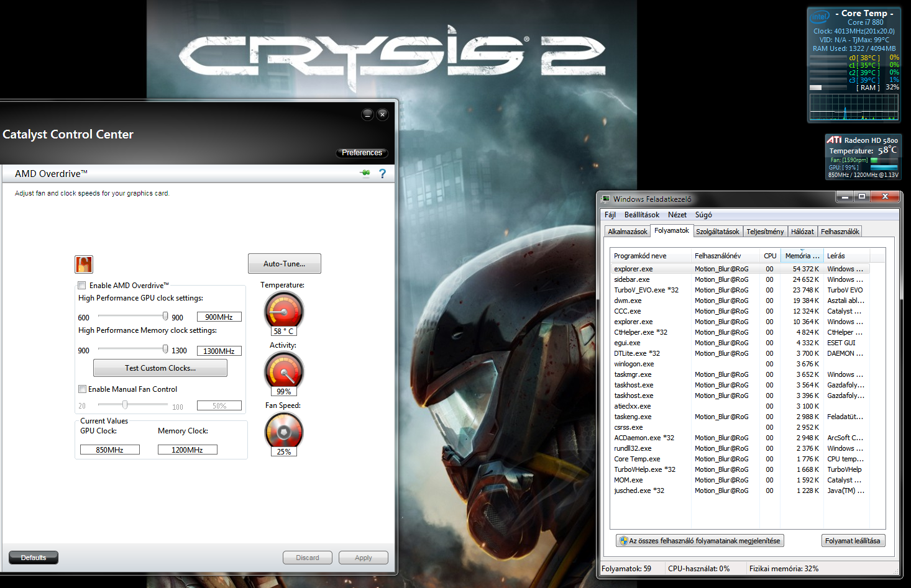Select the rundll32.exe process row
This screenshot has width=911, height=588.
(740, 448)
